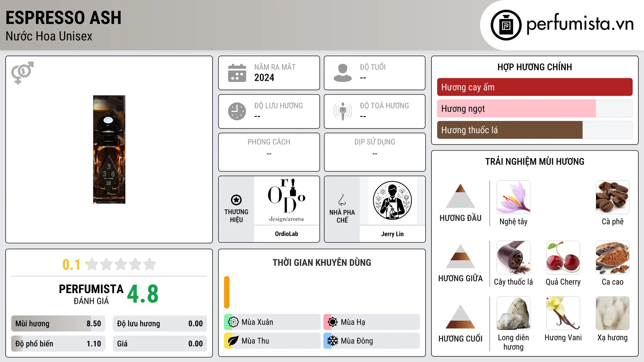Click the Mùi hương 8.50 score bar
The image size is (644, 362).
(58, 324)
